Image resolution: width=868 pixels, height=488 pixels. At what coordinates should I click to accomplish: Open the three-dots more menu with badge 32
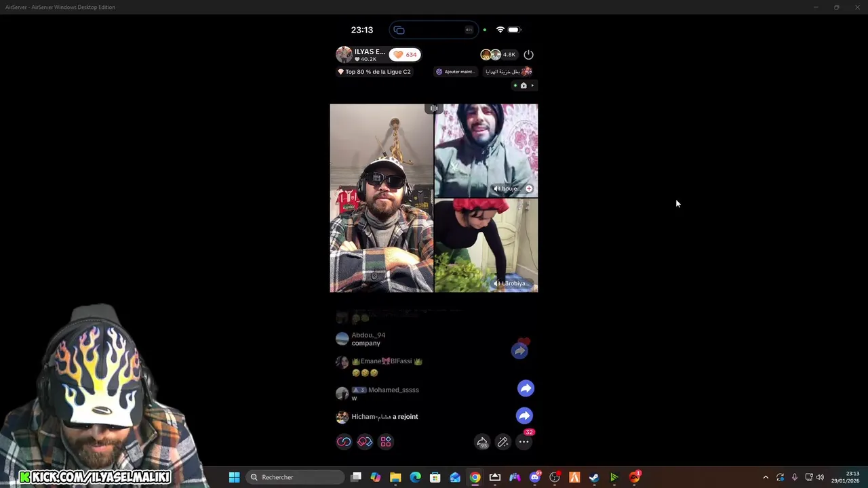tap(524, 442)
